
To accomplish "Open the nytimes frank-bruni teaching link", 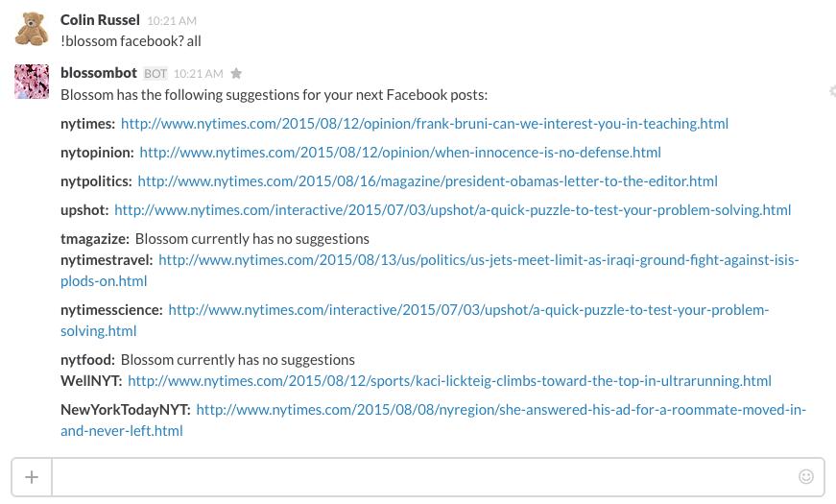I will (424, 124).
